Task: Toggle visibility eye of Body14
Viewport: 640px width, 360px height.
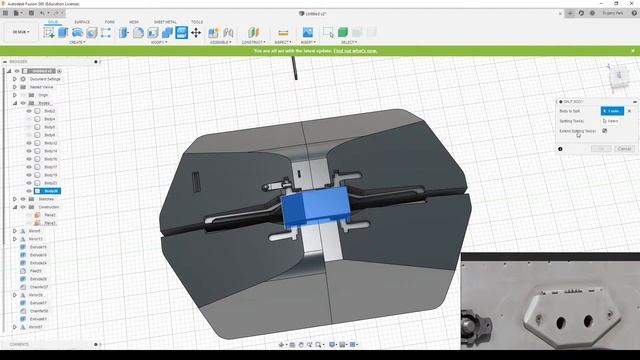Action: click(29, 151)
